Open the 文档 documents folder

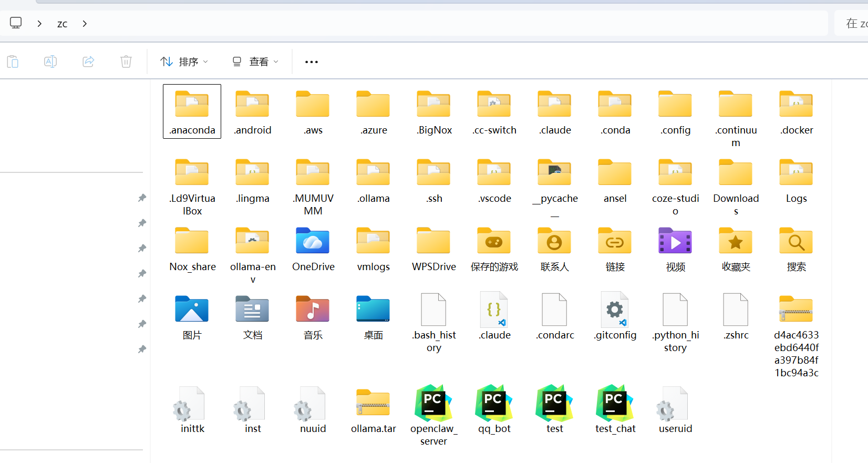[253, 316]
